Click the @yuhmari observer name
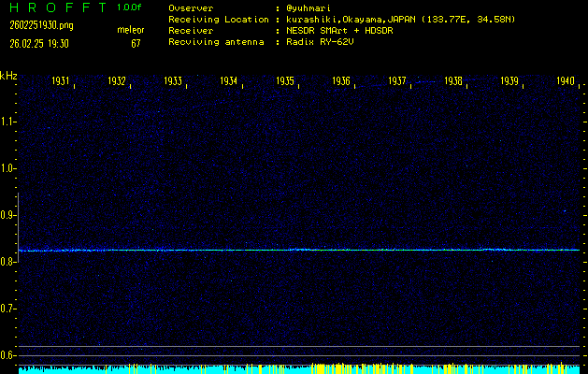 pyautogui.click(x=311, y=7)
